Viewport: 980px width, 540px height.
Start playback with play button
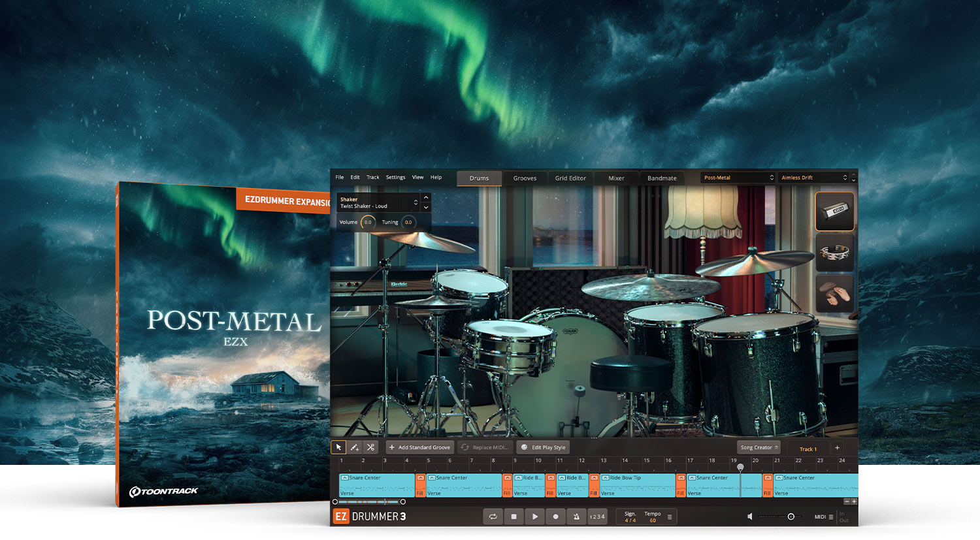tap(535, 516)
